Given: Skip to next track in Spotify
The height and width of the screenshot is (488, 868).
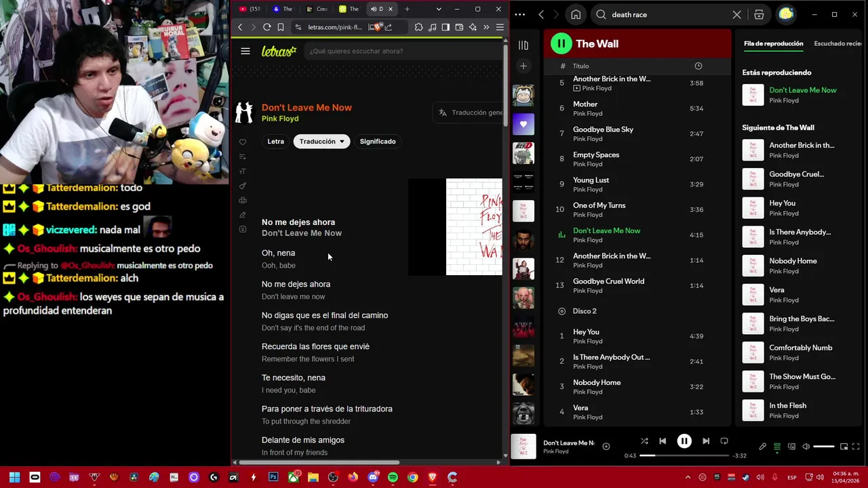Looking at the screenshot, I should 706,441.
